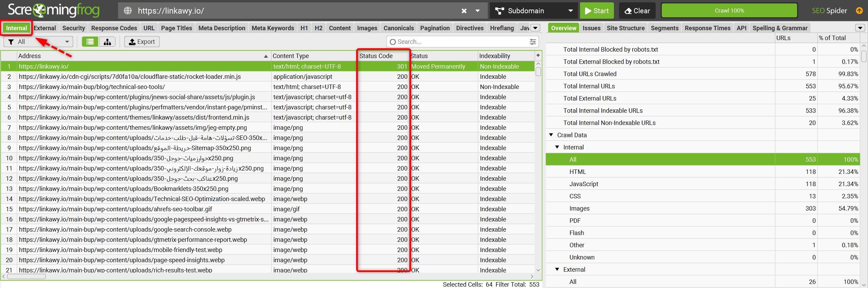This screenshot has height=288, width=868.
Task: Click the plus icon to add columns
Action: pos(538,55)
